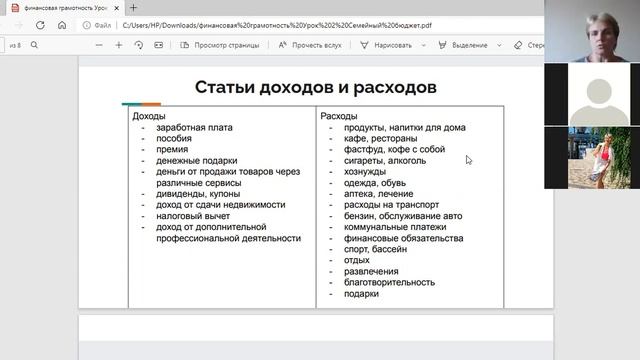The height and width of the screenshot is (360, 640).
Task: Click the text премия
Action: tap(172, 150)
